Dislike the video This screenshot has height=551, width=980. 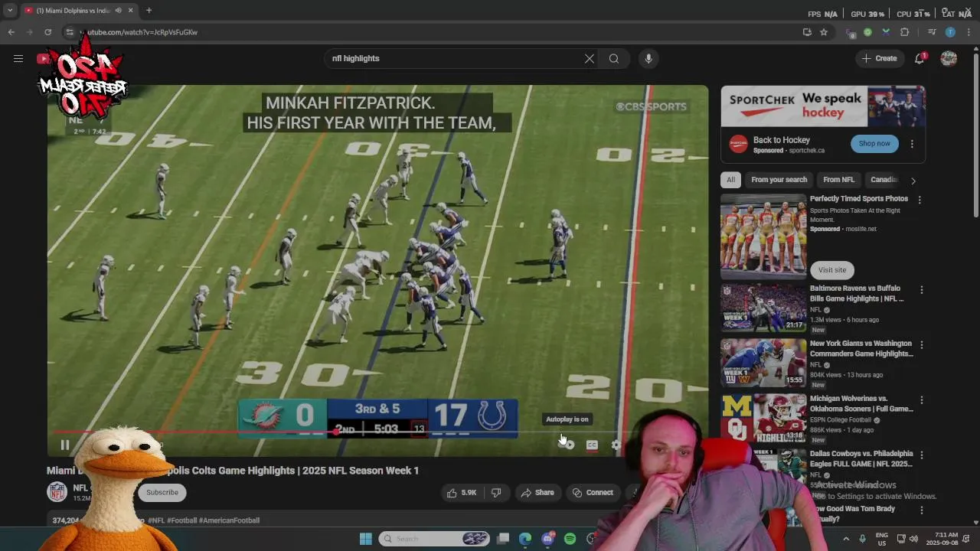pyautogui.click(x=495, y=493)
